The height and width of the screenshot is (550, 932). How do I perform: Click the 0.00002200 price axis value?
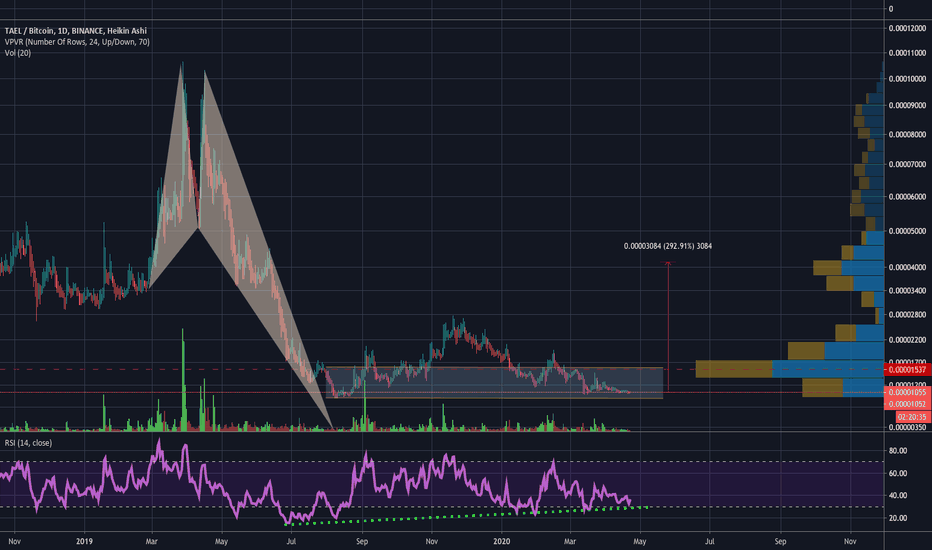(908, 340)
